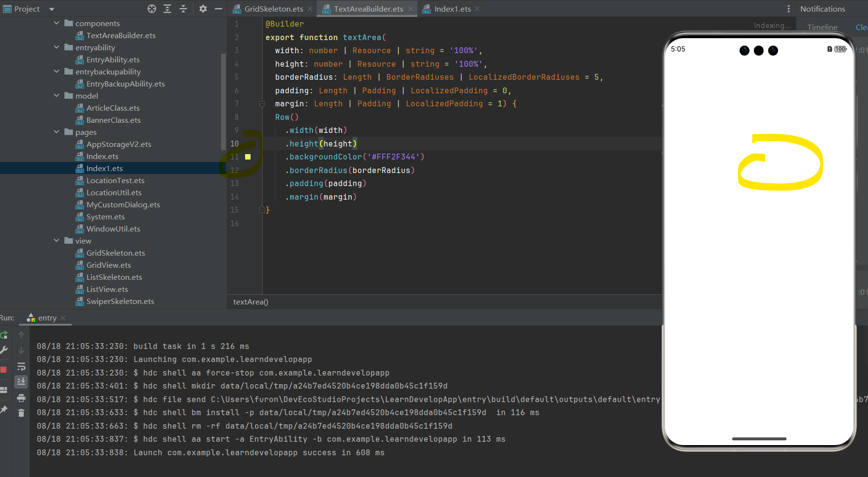Open System.ets in project tree

(x=105, y=217)
